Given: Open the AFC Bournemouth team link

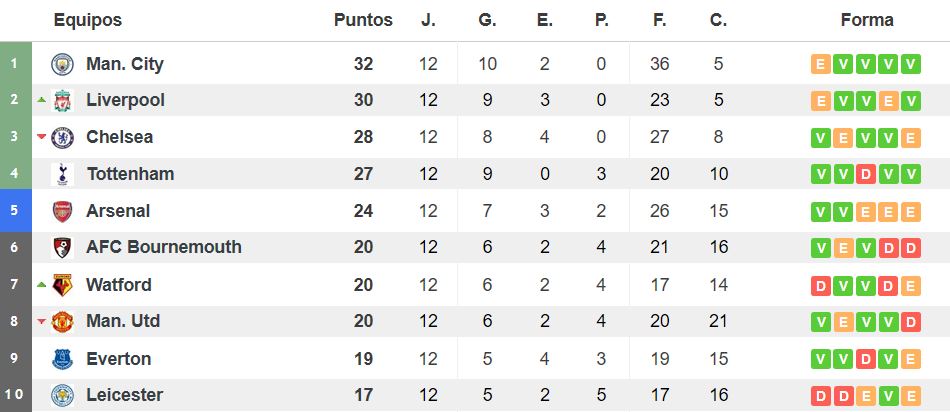Looking at the screenshot, I should point(164,247).
